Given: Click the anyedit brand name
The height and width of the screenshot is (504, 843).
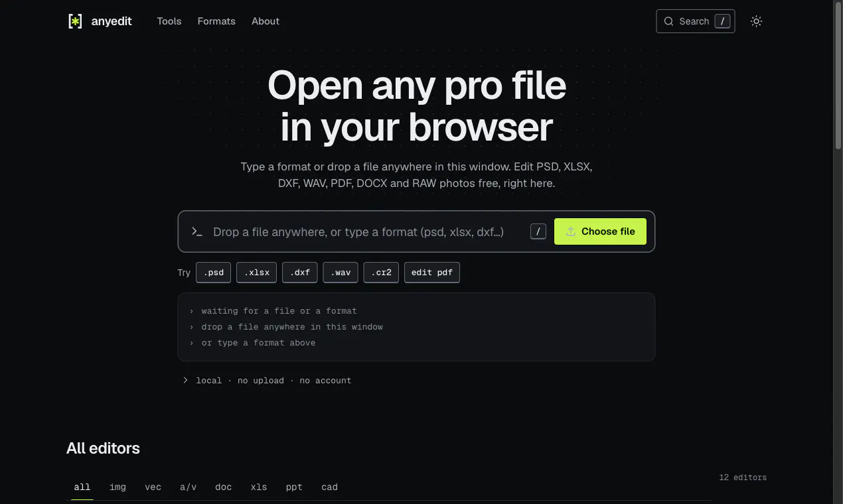Looking at the screenshot, I should click(x=112, y=21).
